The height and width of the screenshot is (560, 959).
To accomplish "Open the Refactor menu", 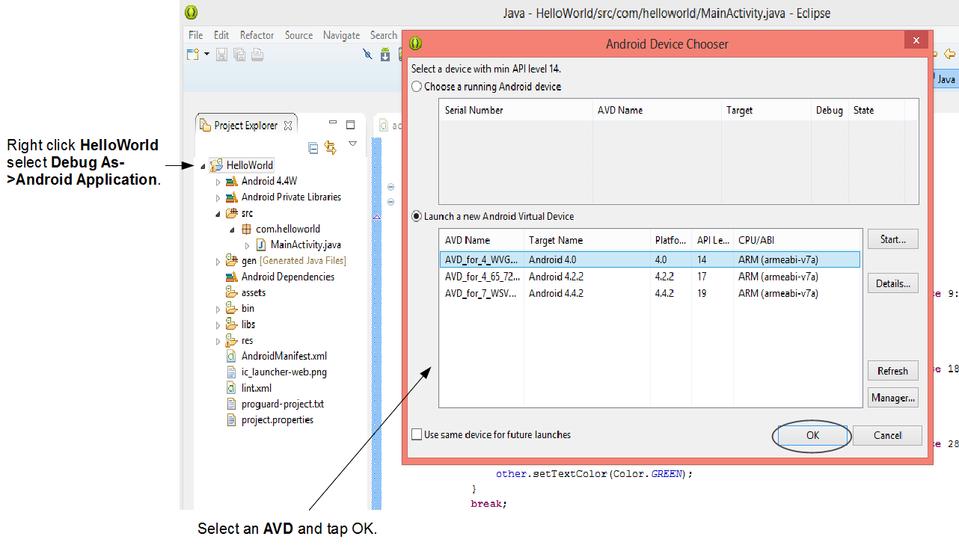I will click(x=257, y=35).
